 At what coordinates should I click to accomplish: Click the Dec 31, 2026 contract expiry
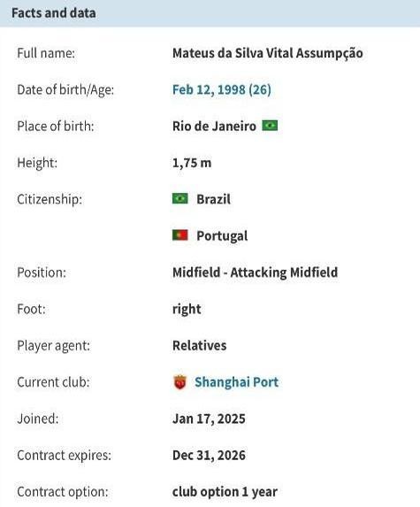pyautogui.click(x=209, y=456)
